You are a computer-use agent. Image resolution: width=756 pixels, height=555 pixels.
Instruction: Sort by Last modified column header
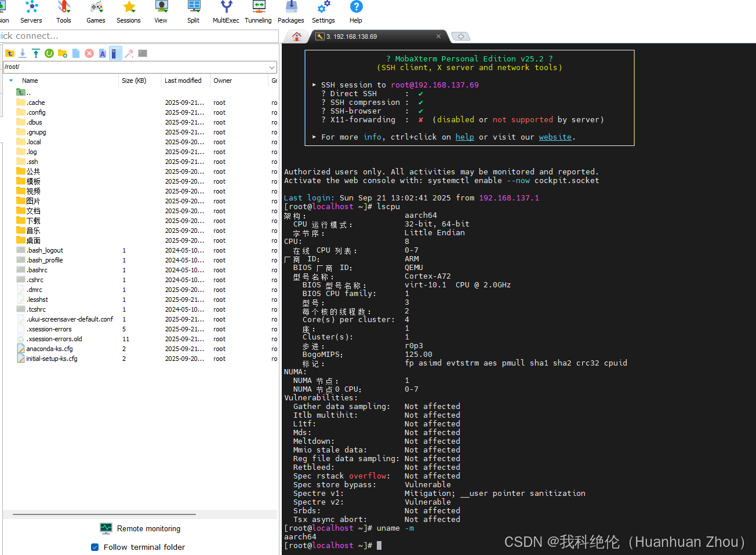pos(183,81)
